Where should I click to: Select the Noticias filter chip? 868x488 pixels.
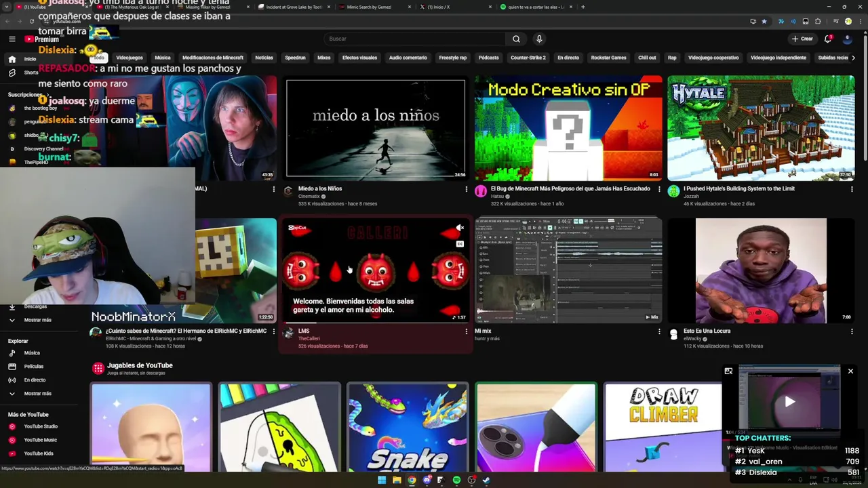pos(264,58)
